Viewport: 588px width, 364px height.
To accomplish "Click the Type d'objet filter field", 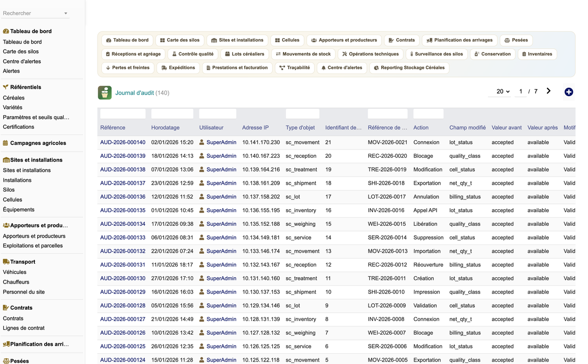I will [302, 114].
